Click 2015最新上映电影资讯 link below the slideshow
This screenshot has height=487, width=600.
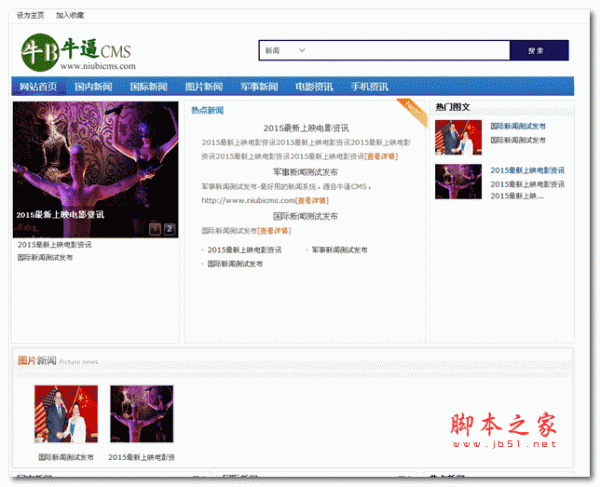pyautogui.click(x=54, y=244)
